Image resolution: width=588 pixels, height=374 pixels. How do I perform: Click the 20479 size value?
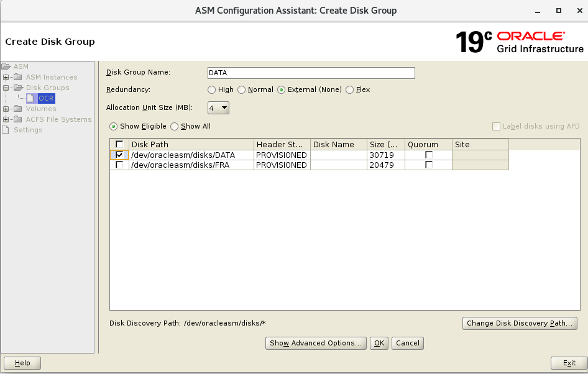coord(382,165)
